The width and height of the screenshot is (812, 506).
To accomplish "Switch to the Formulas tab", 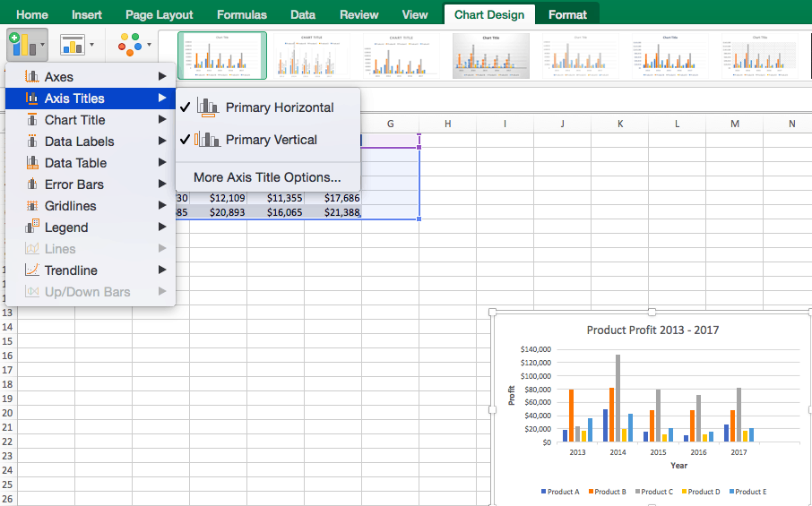I will tap(241, 14).
